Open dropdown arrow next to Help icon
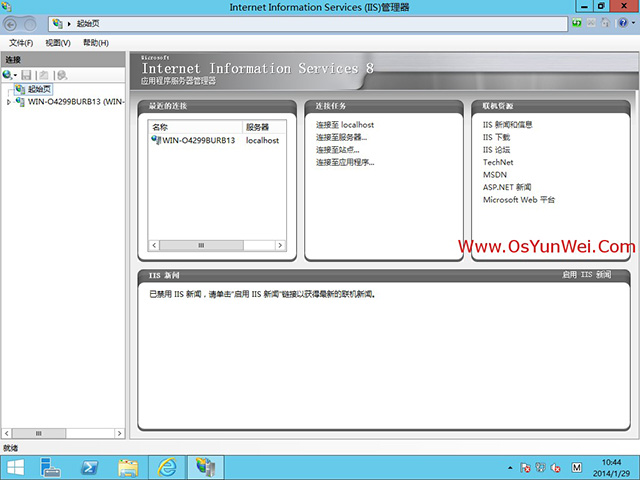Viewport: 640px width, 480px height. click(x=632, y=22)
